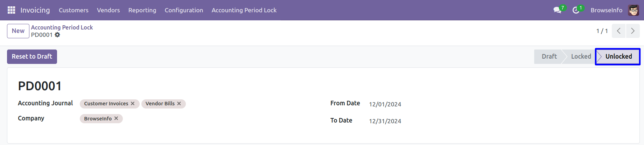Open the Customers menu
The height and width of the screenshot is (145, 644).
coord(73,10)
